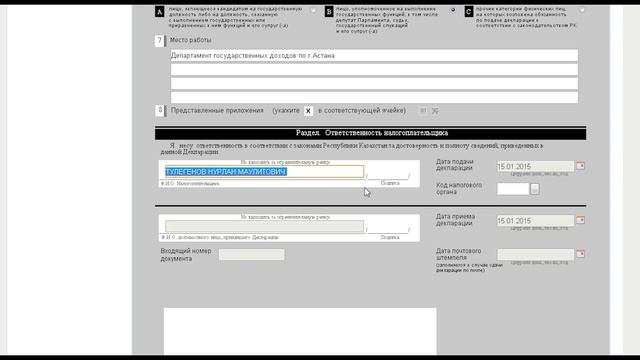Select category A radio button

pyautogui.click(x=313, y=10)
